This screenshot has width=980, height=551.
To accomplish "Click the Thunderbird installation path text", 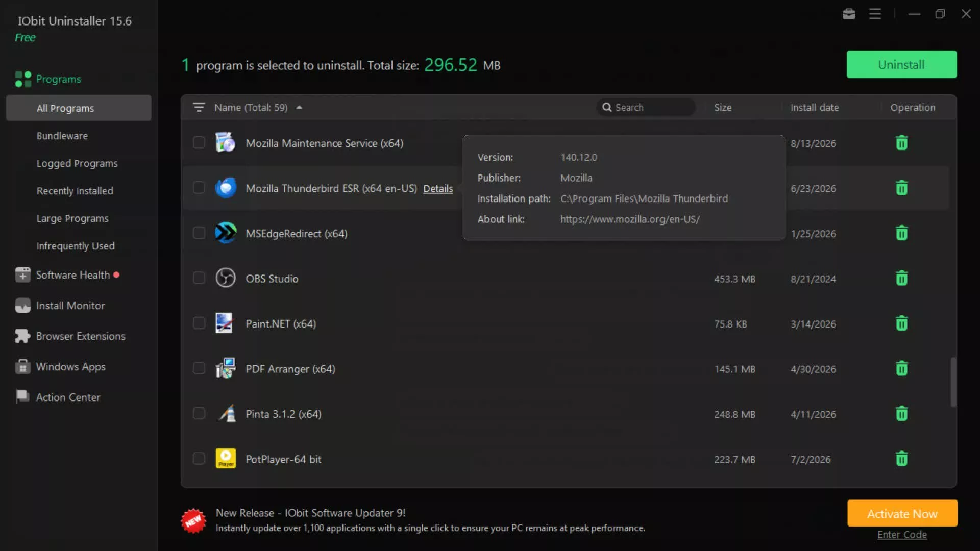I will pyautogui.click(x=644, y=198).
